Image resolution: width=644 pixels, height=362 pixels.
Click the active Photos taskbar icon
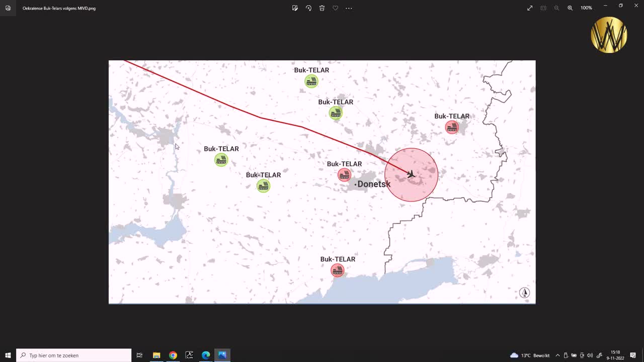pos(222,355)
